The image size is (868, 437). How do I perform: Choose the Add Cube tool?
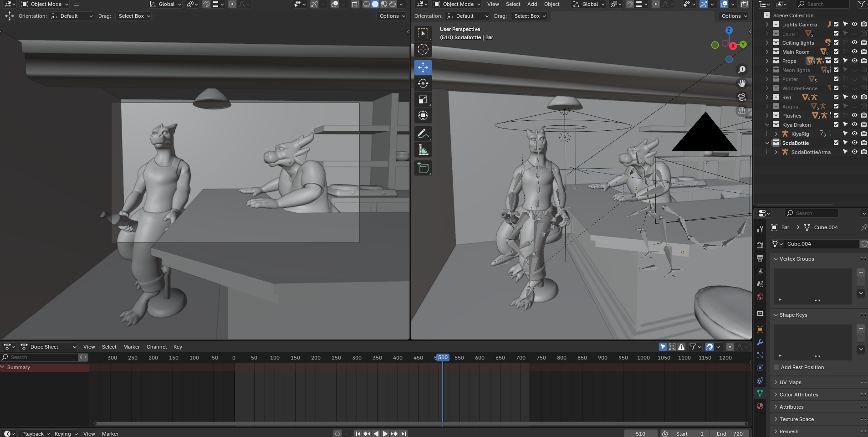[x=423, y=168]
